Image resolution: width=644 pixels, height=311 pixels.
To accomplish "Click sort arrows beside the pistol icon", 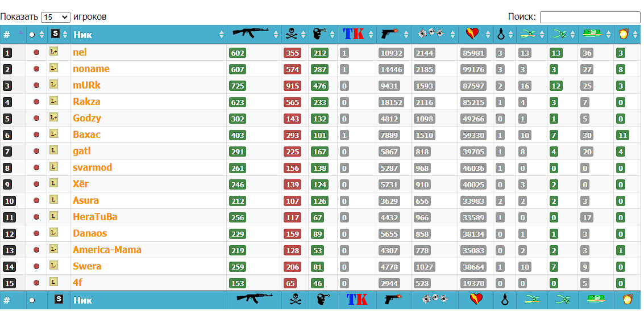I will click(x=406, y=35).
